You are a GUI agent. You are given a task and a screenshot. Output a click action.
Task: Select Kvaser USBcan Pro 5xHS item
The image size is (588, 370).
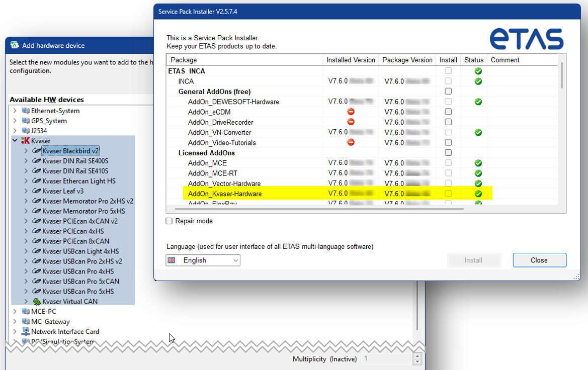pyautogui.click(x=78, y=292)
